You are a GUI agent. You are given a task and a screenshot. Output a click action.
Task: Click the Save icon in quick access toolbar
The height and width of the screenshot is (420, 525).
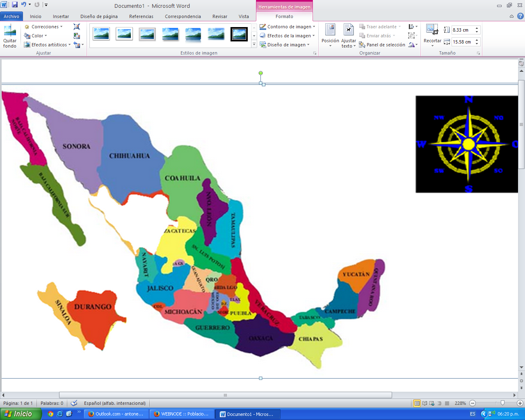click(15, 5)
